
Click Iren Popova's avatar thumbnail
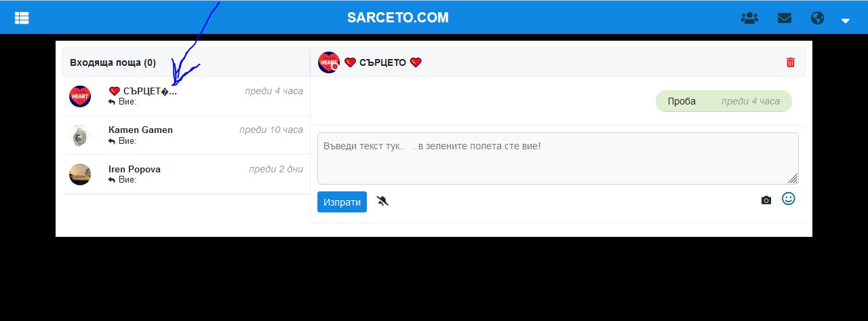click(80, 174)
